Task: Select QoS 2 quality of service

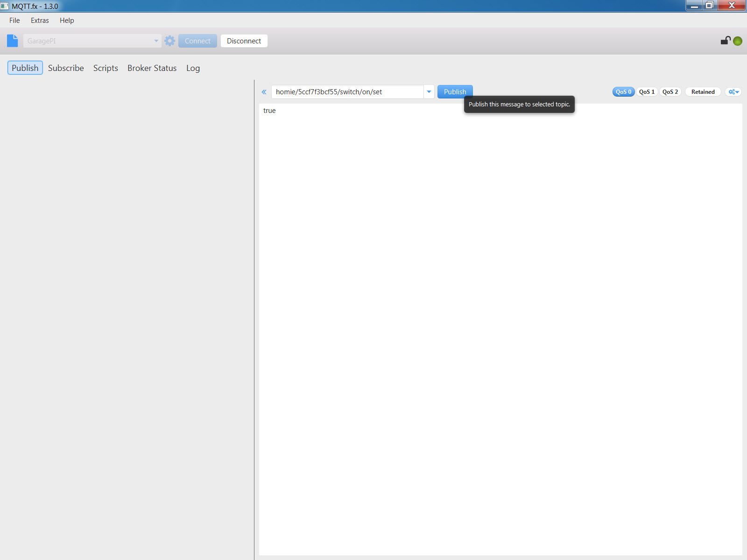Action: (670, 91)
